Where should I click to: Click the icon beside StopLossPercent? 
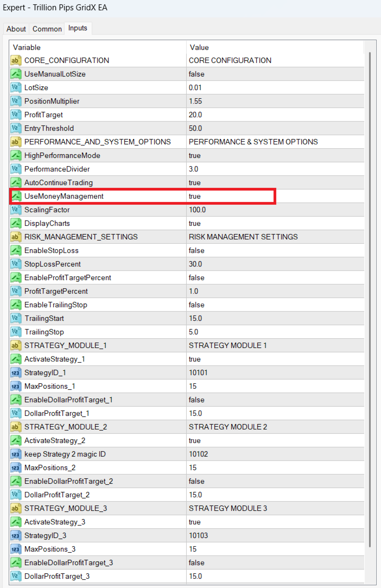15,264
